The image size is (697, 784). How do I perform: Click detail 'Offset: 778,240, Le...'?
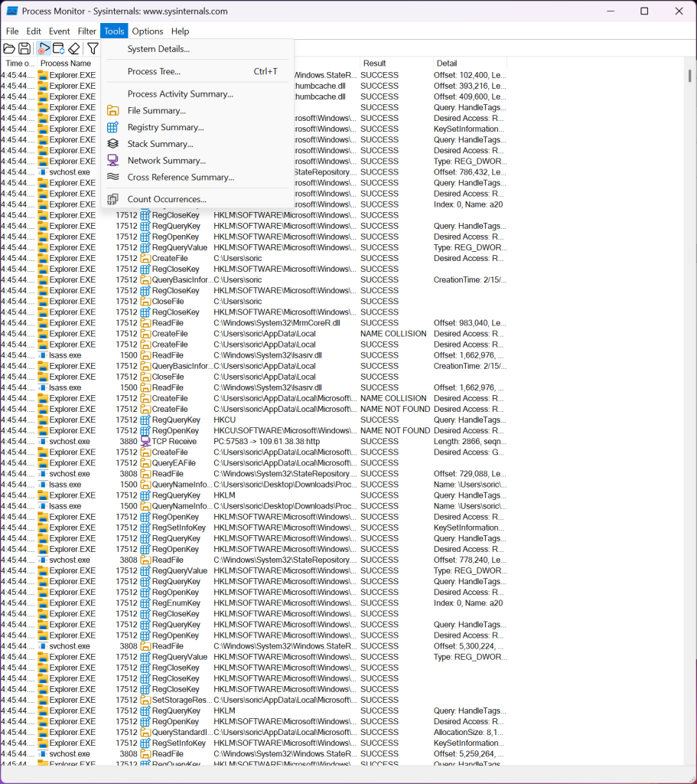click(470, 560)
